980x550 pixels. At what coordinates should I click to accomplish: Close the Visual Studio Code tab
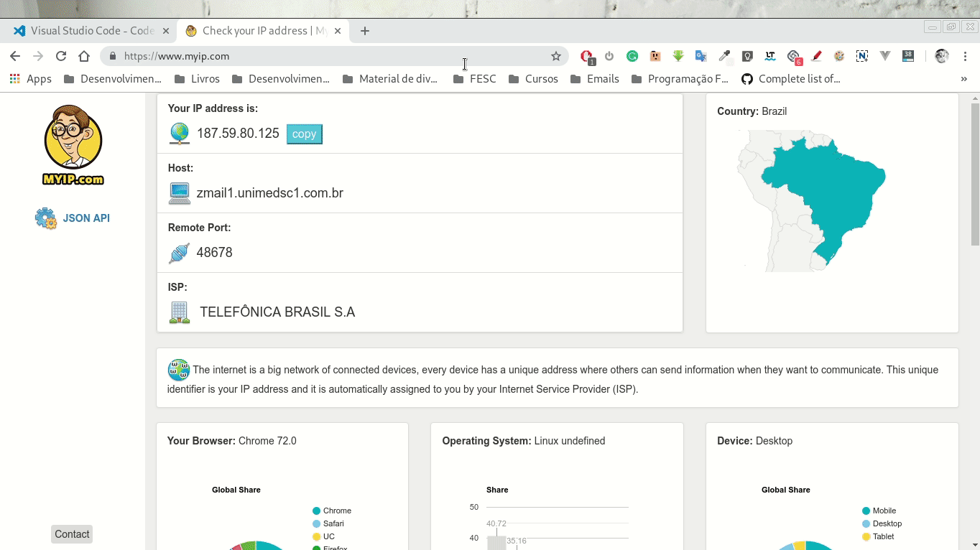tap(166, 31)
